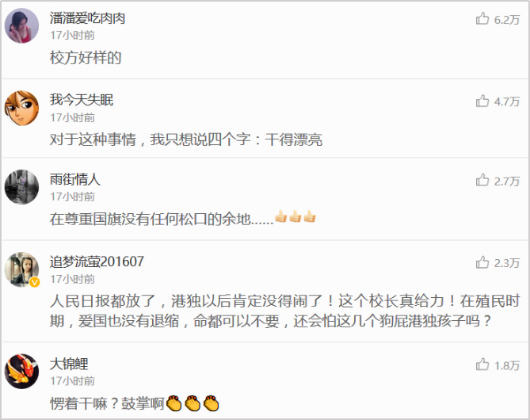The height and width of the screenshot is (420, 530).
Task: Click the username 大锦鲤
Action: coord(69,364)
